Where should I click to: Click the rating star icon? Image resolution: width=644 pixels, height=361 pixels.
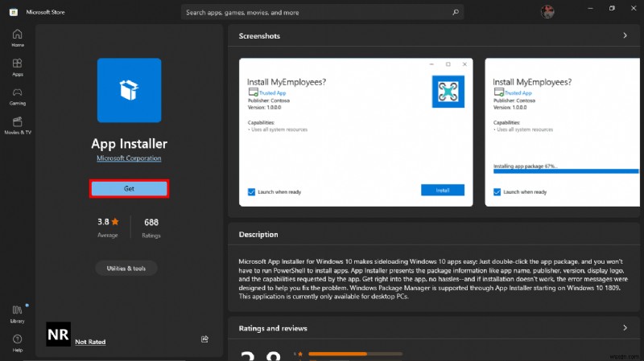click(115, 222)
